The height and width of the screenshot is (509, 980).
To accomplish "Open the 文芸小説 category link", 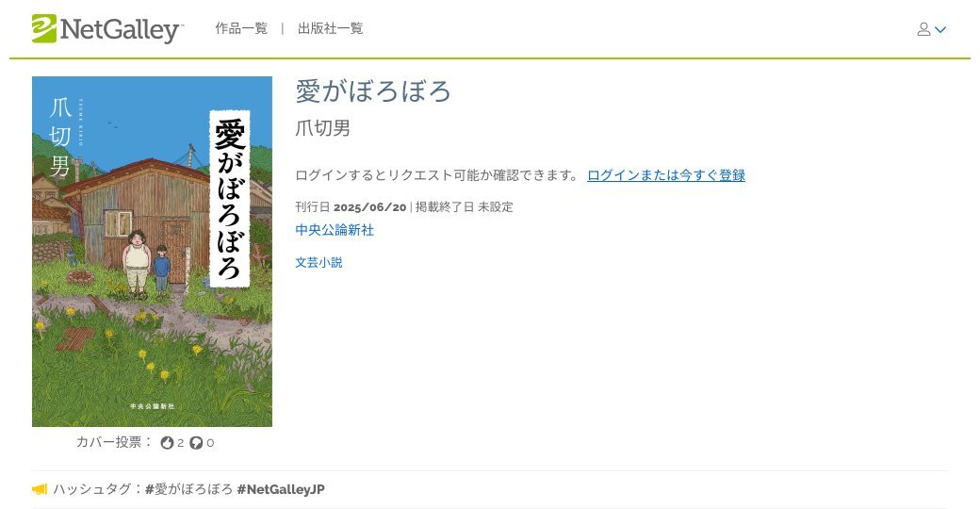I will pyautogui.click(x=318, y=263).
